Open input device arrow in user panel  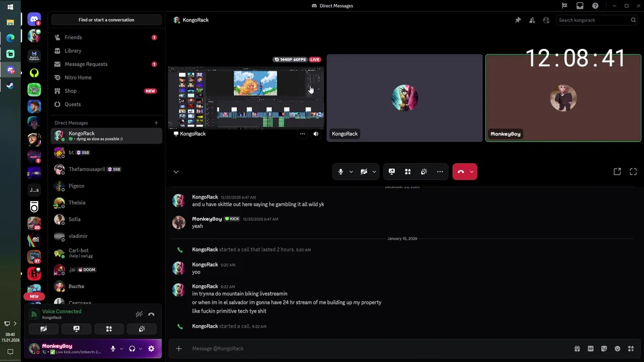click(x=121, y=348)
